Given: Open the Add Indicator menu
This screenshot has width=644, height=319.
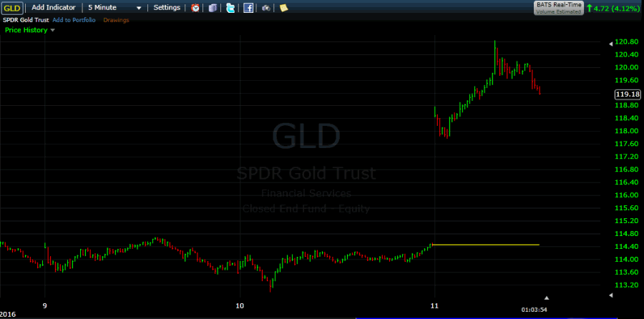Looking at the screenshot, I should click(x=54, y=7).
